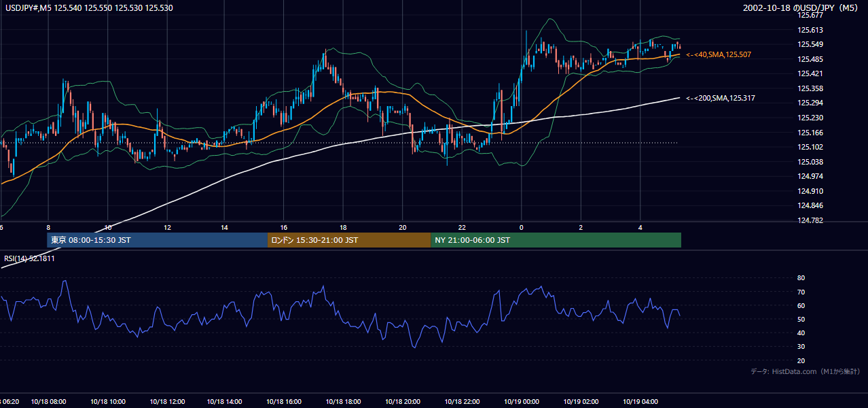Click hour tick 16 below the price chart

(283, 227)
